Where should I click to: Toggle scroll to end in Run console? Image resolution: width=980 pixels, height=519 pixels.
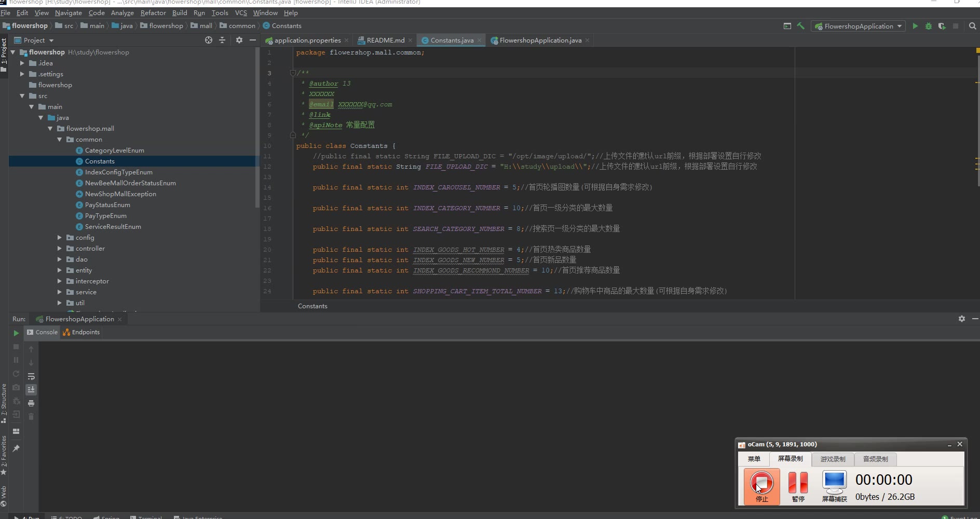pos(31,389)
